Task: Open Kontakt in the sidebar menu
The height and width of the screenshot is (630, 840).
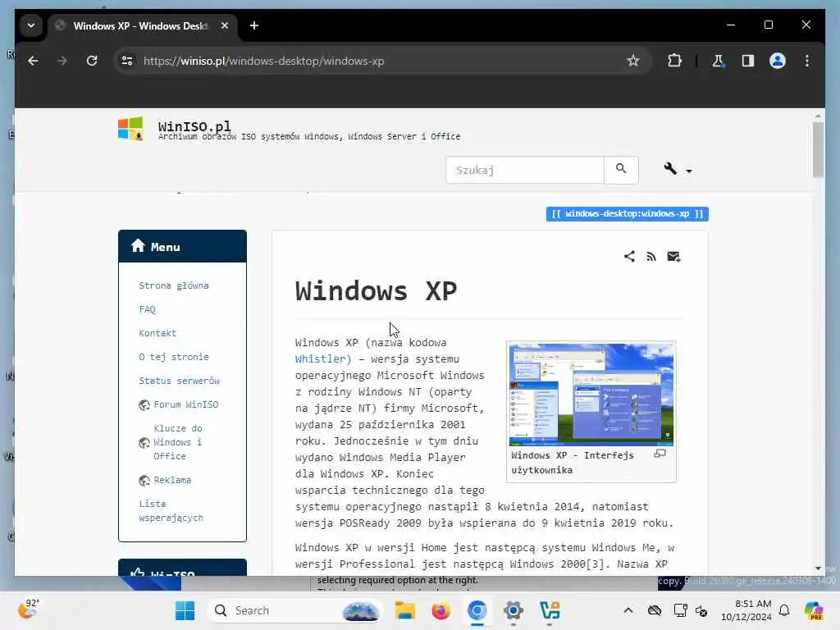Action: (157, 333)
